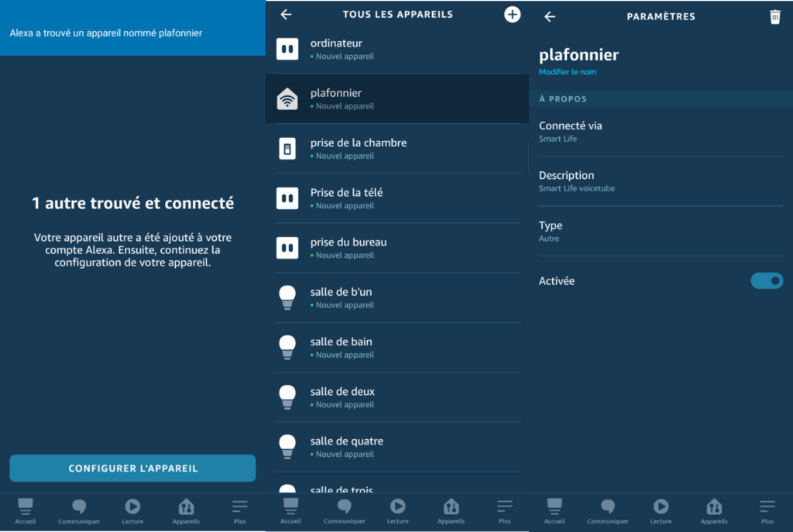Select prise de la chambre device name

point(359,143)
